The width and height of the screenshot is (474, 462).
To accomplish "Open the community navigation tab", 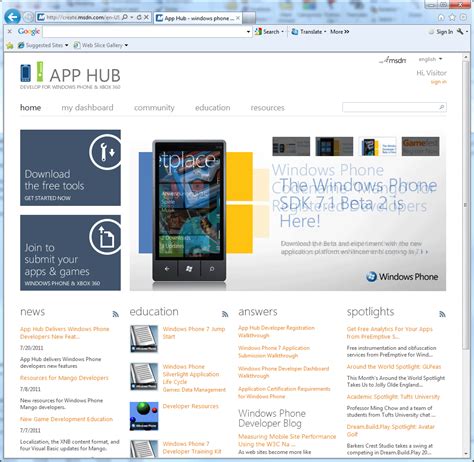I will coord(154,108).
